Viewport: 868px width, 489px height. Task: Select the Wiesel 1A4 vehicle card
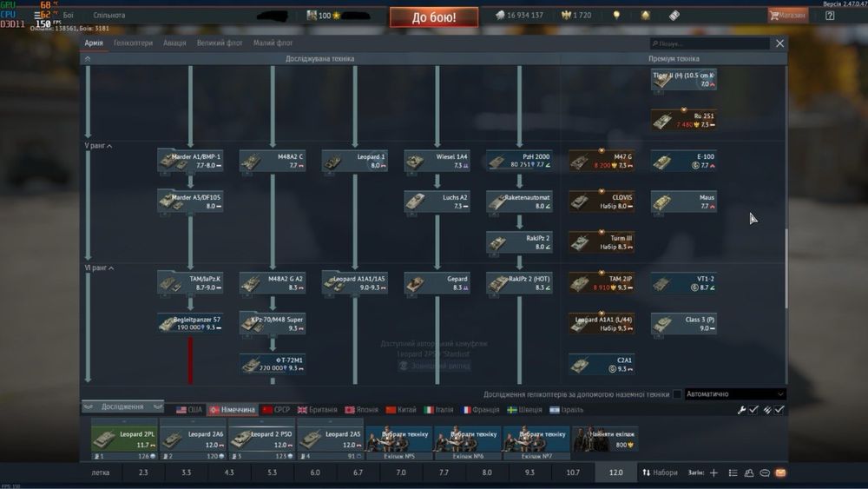[437, 162]
